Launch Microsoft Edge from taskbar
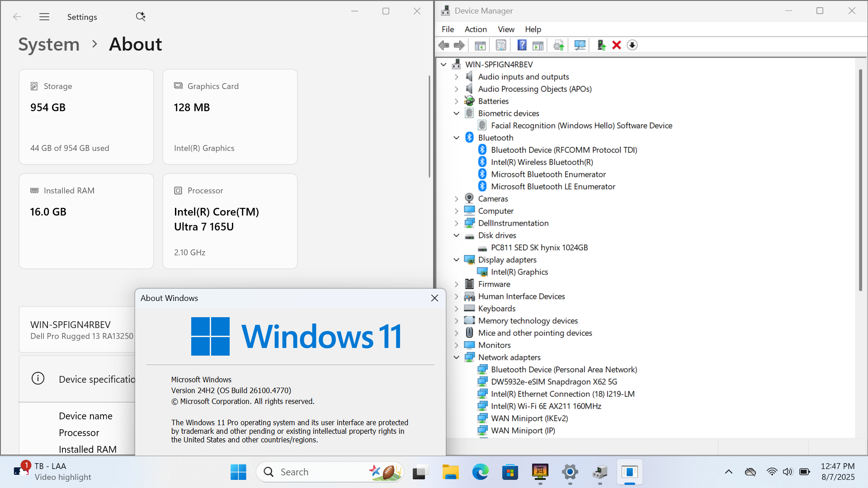Screen dimensions: 868x488 pos(480,472)
